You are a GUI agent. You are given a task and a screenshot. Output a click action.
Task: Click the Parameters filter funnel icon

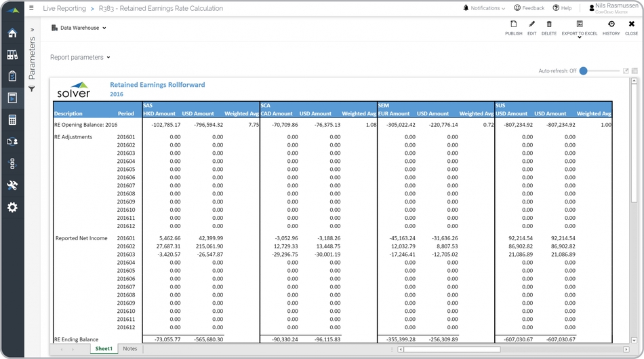point(32,89)
